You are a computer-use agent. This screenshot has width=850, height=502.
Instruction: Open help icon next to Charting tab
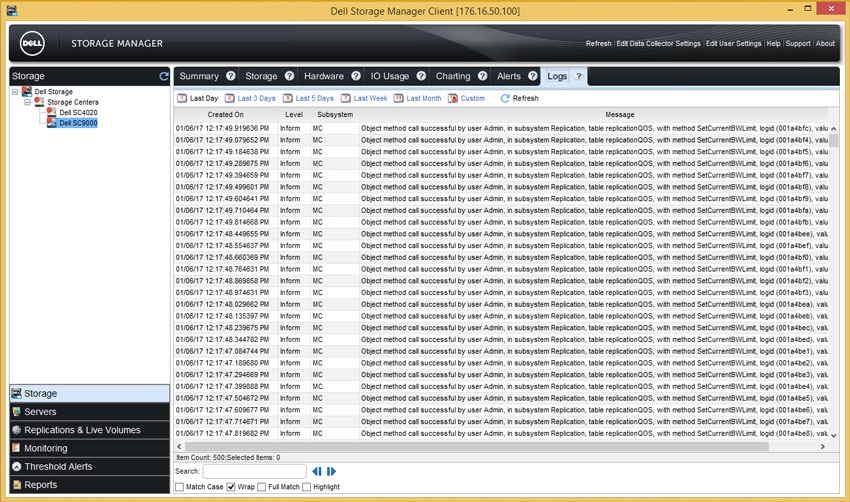coord(482,76)
